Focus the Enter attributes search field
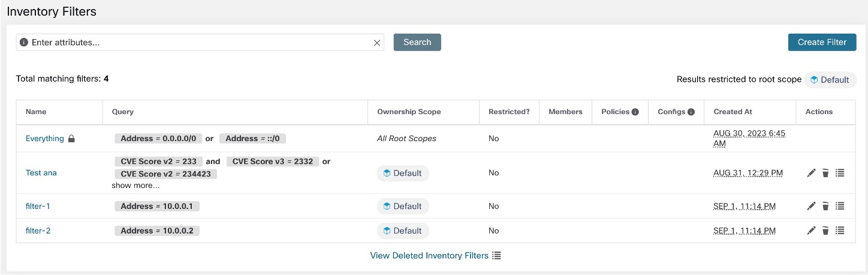868x275 pixels. coord(200,43)
